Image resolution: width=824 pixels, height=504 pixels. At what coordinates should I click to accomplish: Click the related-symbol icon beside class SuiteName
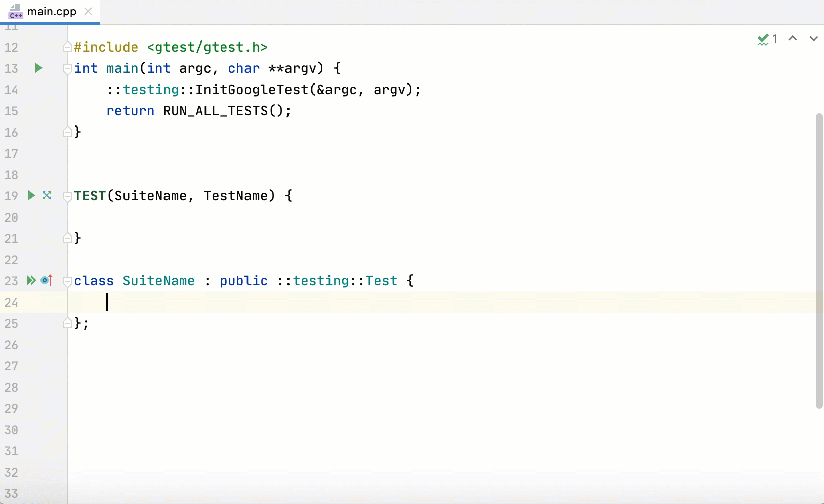(x=47, y=281)
